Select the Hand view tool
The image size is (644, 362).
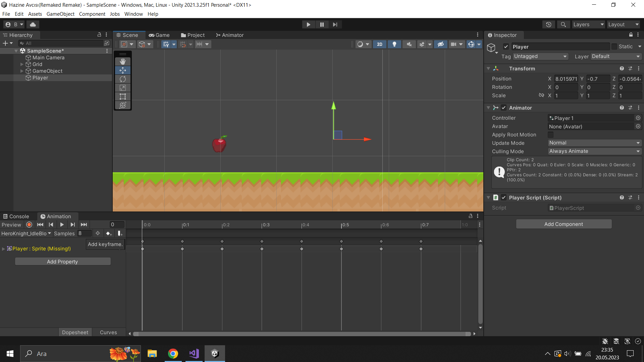tap(123, 61)
